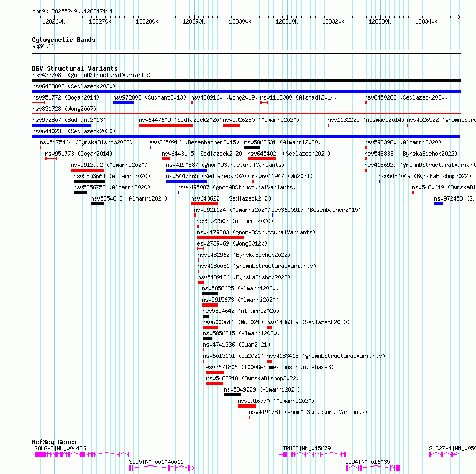The width and height of the screenshot is (476, 474).
Task: Select blue bar under nsv972808 Sudmant2013
Action: pyautogui.click(x=123, y=103)
